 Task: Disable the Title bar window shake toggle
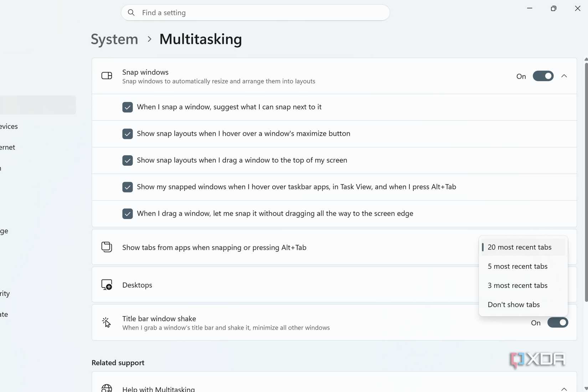(557, 323)
